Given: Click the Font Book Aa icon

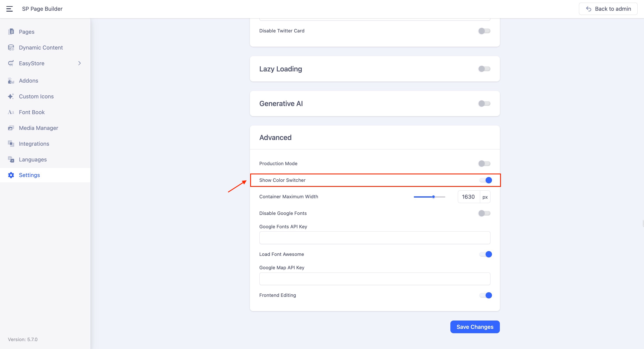Looking at the screenshot, I should [x=11, y=112].
